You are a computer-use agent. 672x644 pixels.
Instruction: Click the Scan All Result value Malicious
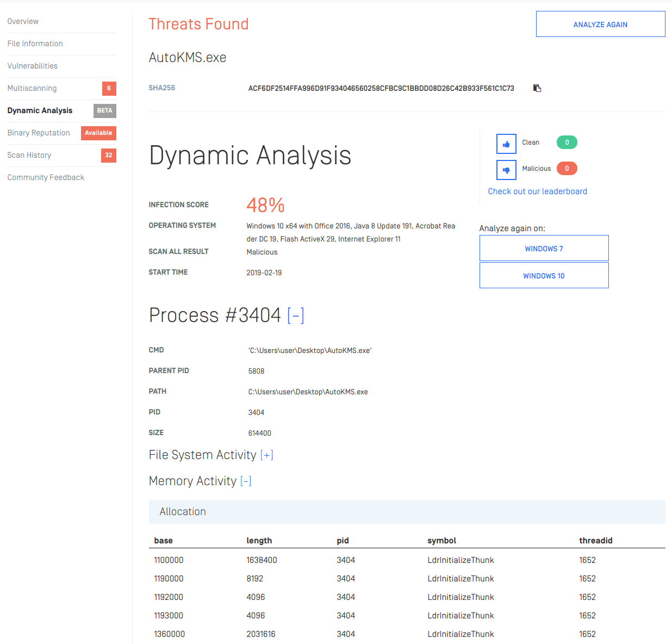tap(262, 252)
